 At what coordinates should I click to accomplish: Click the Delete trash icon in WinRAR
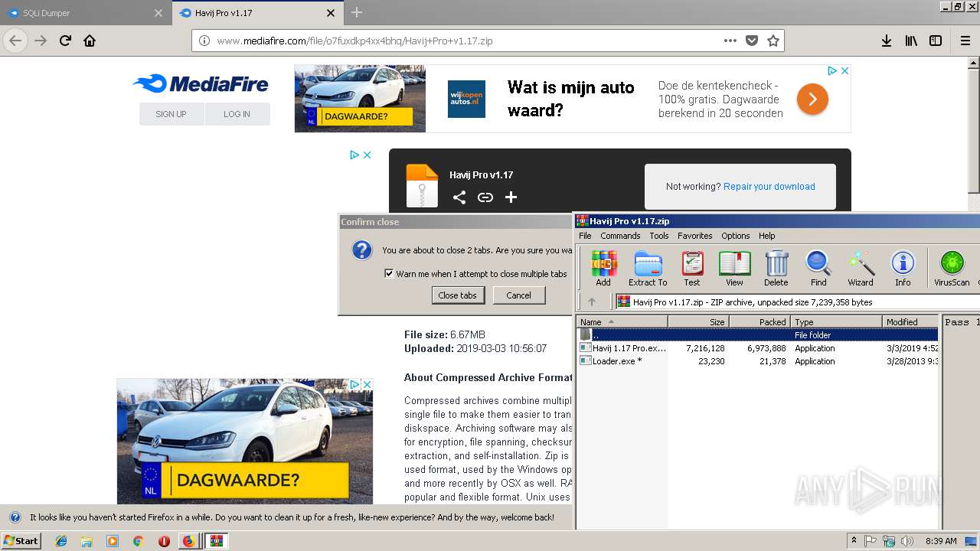pyautogui.click(x=776, y=269)
